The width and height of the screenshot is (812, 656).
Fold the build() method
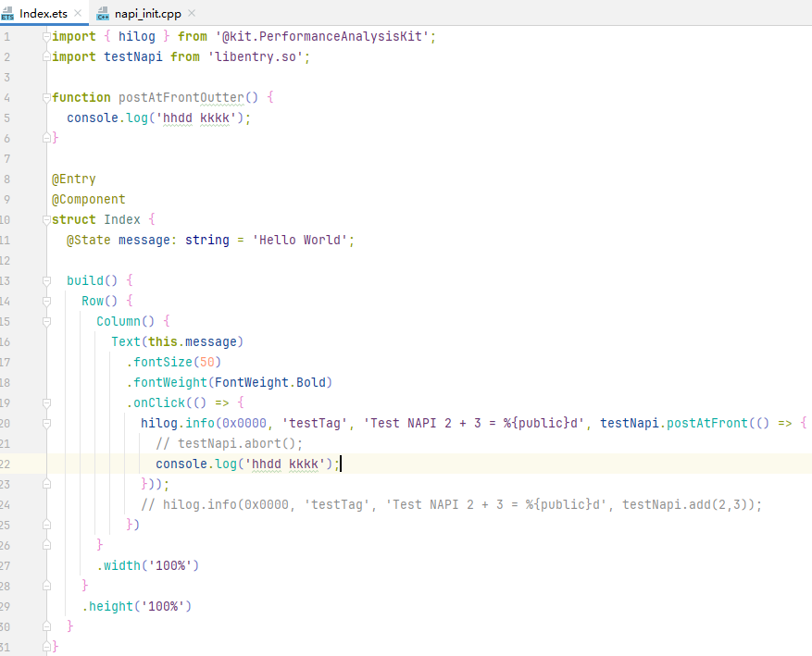[x=46, y=280]
